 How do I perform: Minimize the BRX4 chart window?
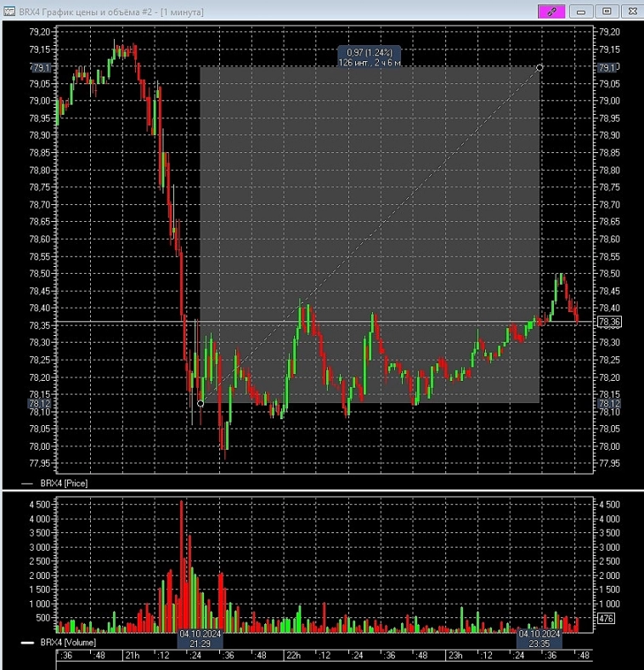[x=581, y=12]
